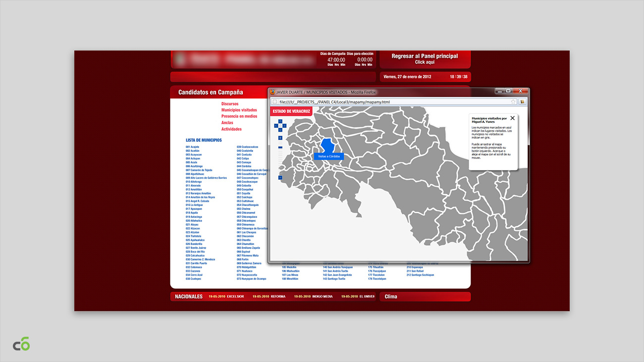This screenshot has height=362, width=644.
Task: Bookmark page with the star icon
Action: pyautogui.click(x=514, y=102)
